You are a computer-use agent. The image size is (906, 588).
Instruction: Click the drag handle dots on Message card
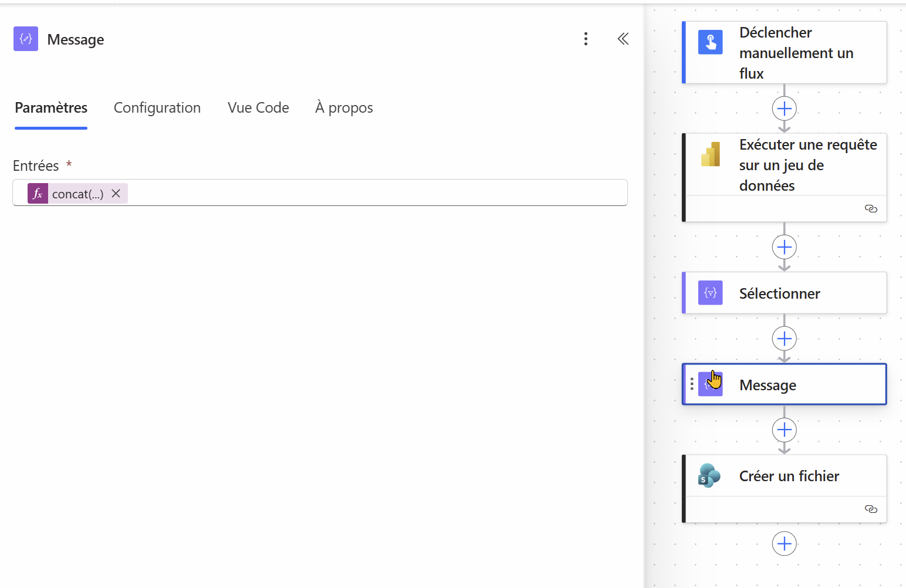(692, 384)
